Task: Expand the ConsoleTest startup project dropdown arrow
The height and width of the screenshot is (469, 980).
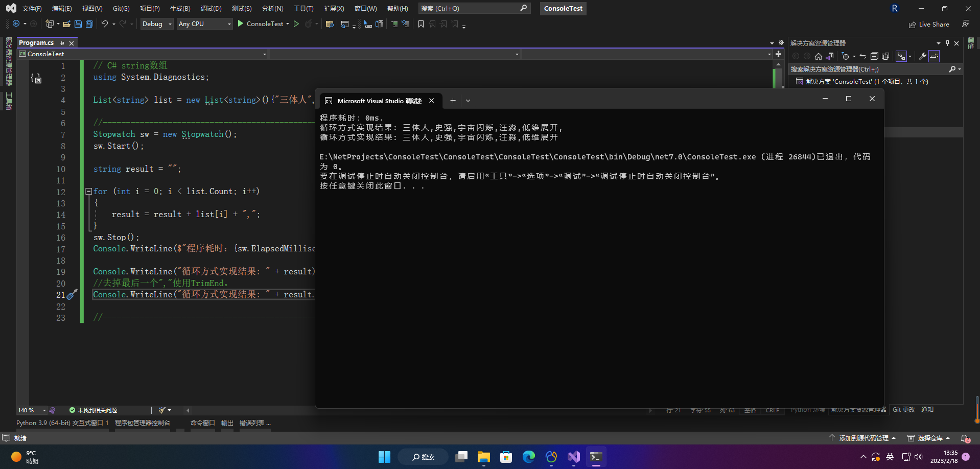Action: click(x=288, y=24)
